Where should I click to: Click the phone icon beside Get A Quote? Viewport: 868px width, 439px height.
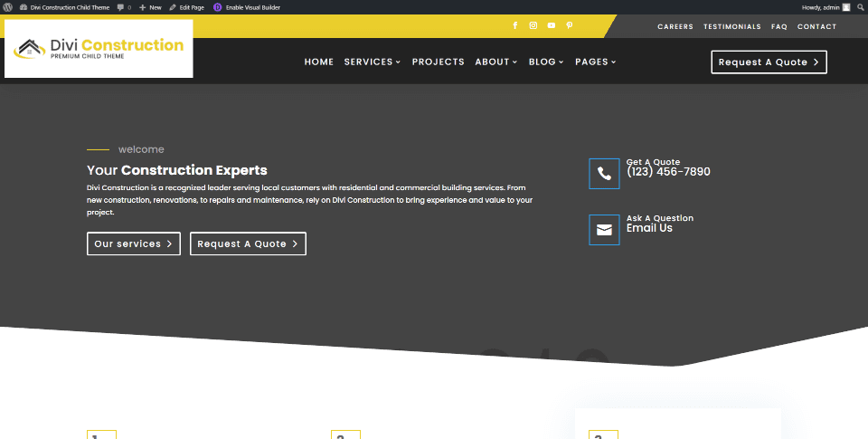604,174
